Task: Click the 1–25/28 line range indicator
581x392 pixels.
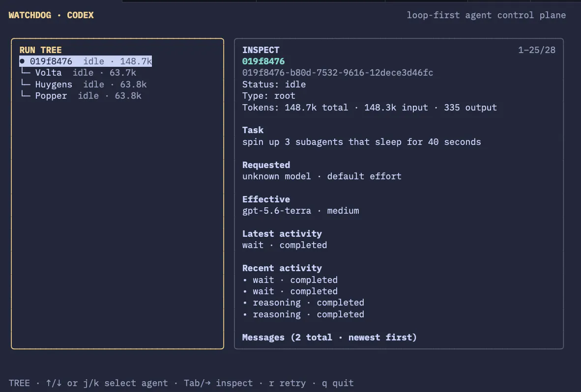Action: tap(537, 50)
